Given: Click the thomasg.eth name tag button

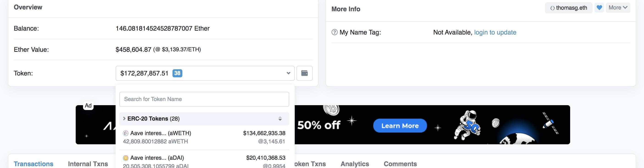Looking at the screenshot, I should pyautogui.click(x=569, y=8).
